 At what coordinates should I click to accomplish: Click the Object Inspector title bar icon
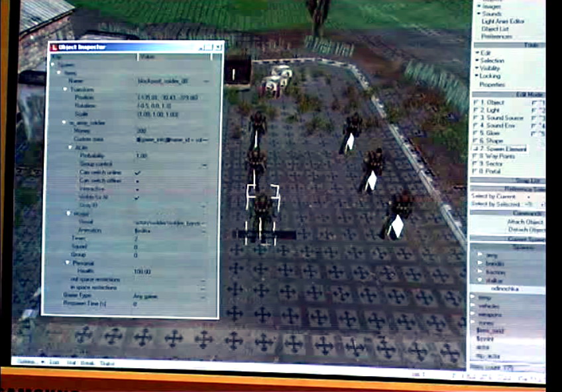pyautogui.click(x=53, y=47)
